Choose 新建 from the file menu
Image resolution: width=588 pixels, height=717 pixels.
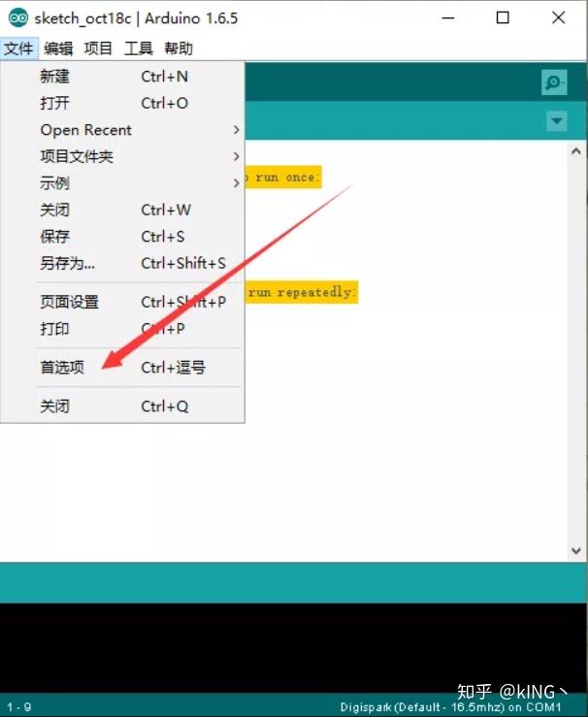(x=122, y=77)
